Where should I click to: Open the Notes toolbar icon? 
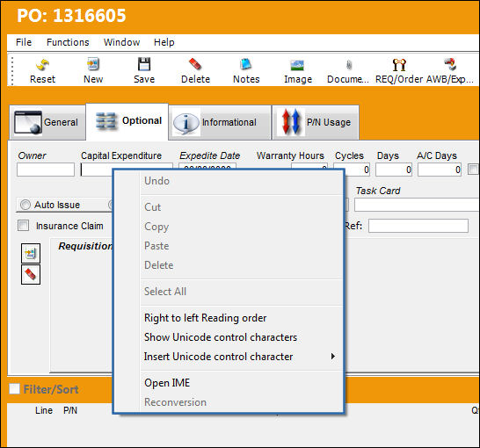pos(246,70)
